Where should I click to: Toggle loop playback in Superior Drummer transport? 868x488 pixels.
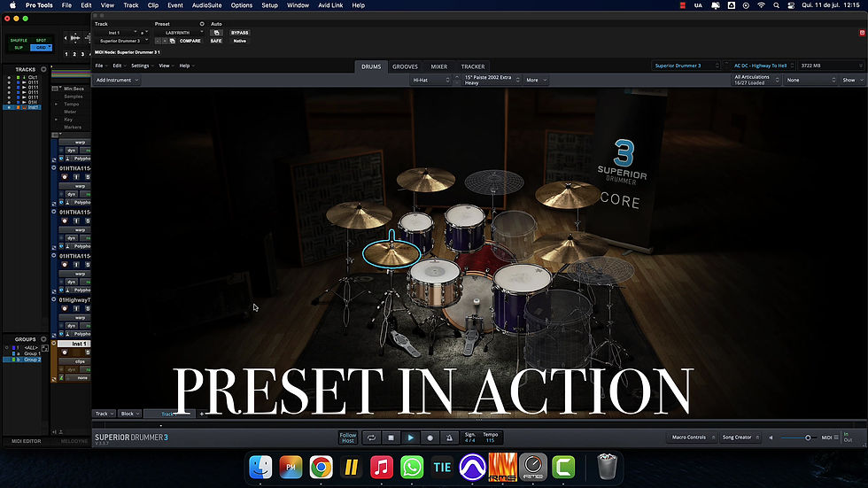[x=371, y=438]
